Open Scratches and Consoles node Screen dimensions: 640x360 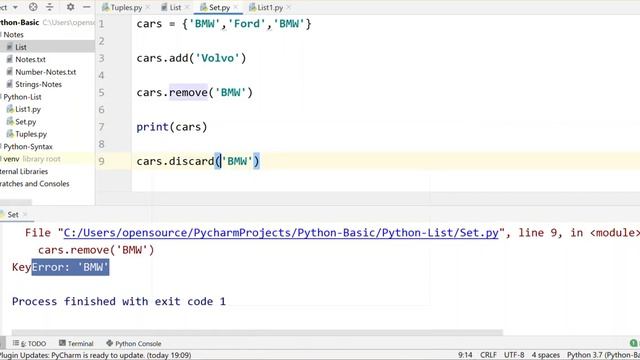(x=35, y=184)
